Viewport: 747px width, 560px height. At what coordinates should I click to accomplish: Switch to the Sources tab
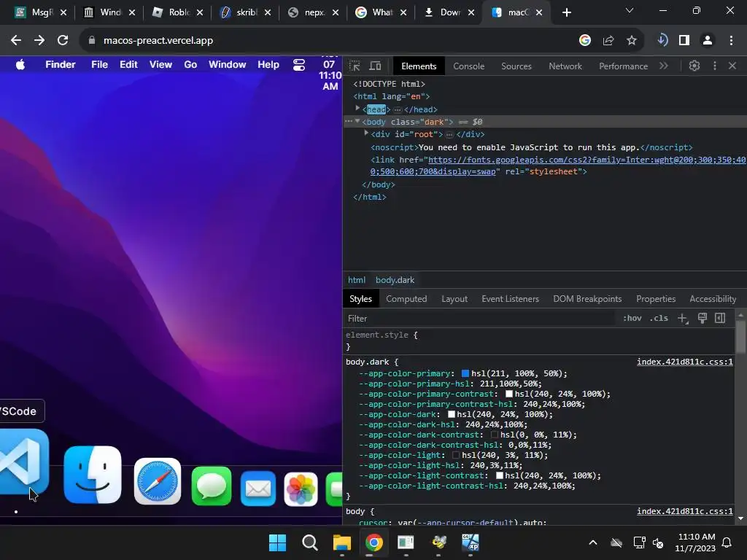pyautogui.click(x=516, y=66)
